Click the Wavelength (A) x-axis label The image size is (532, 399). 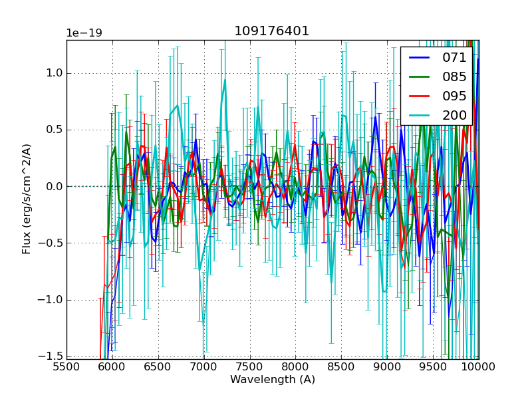273,380
